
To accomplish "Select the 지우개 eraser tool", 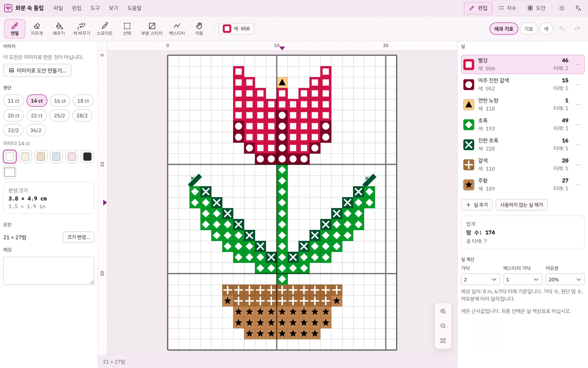I will click(x=37, y=28).
